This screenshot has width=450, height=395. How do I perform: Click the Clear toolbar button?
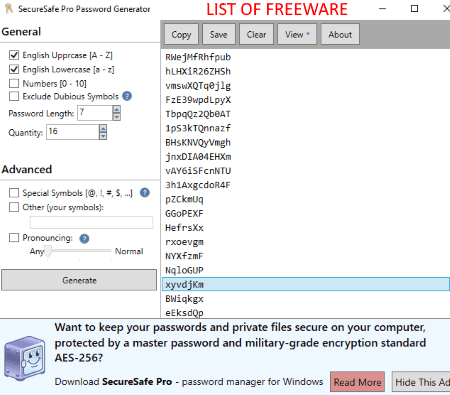256,34
